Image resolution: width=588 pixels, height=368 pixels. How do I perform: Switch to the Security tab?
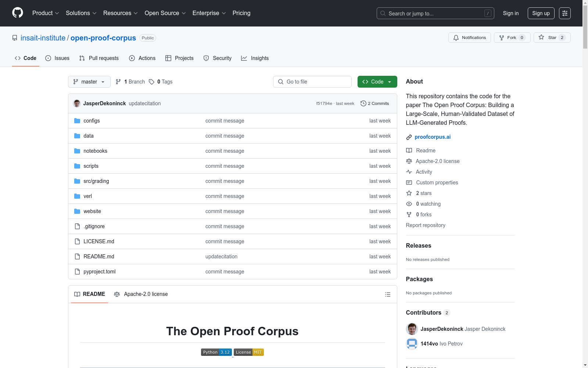[x=218, y=58]
